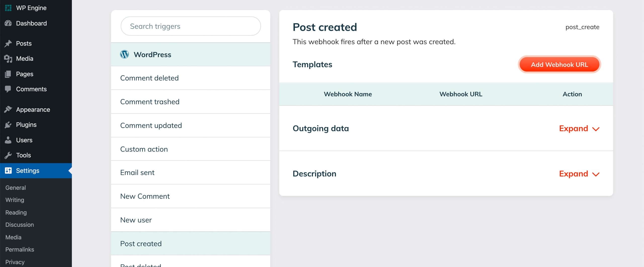Open Discussion settings submenu

coord(20,225)
